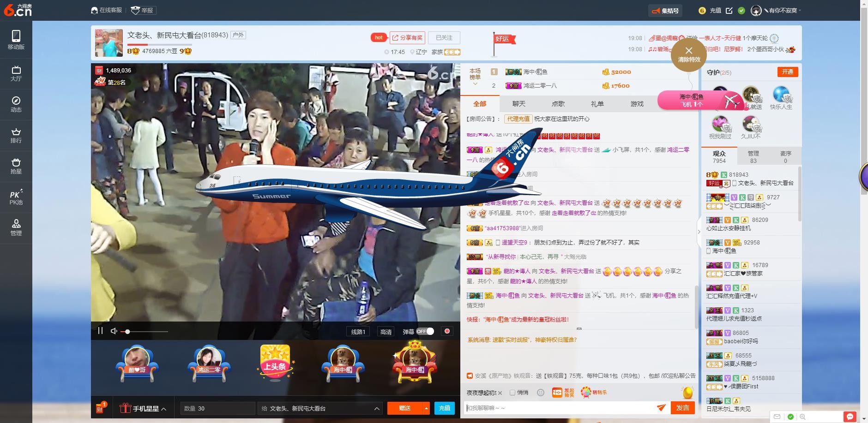Open 管理 management icon in sidebar
The image size is (868, 423).
[16, 228]
